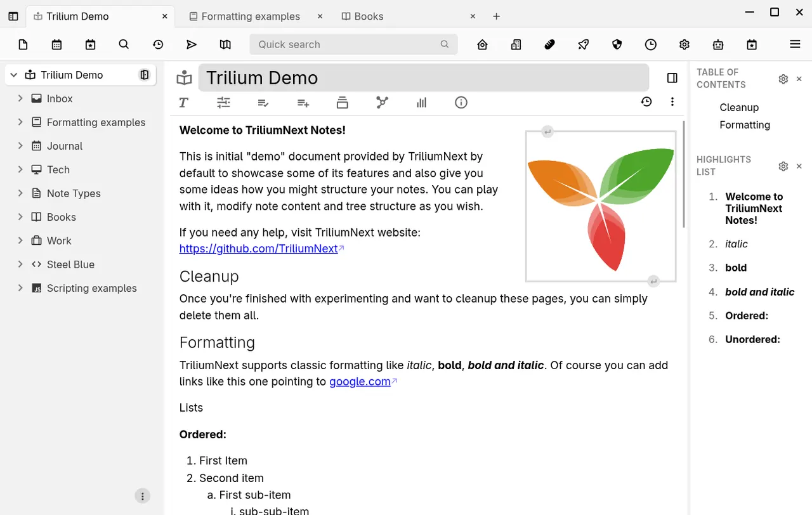This screenshot has height=515, width=812.
Task: Click the note revisions clock icon
Action: [x=646, y=101]
